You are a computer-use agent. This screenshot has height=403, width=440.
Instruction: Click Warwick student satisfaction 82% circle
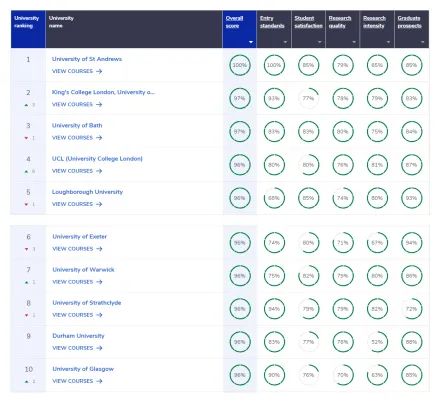point(308,276)
